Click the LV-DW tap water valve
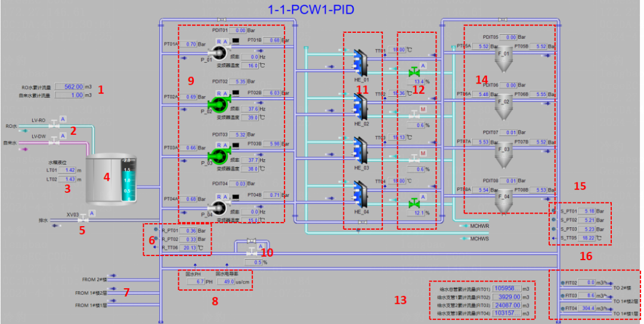This screenshot has width=644, height=324. point(54,141)
